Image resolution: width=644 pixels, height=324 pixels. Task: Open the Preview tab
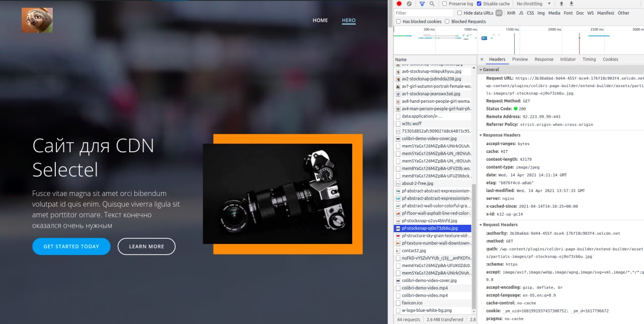tap(520, 59)
